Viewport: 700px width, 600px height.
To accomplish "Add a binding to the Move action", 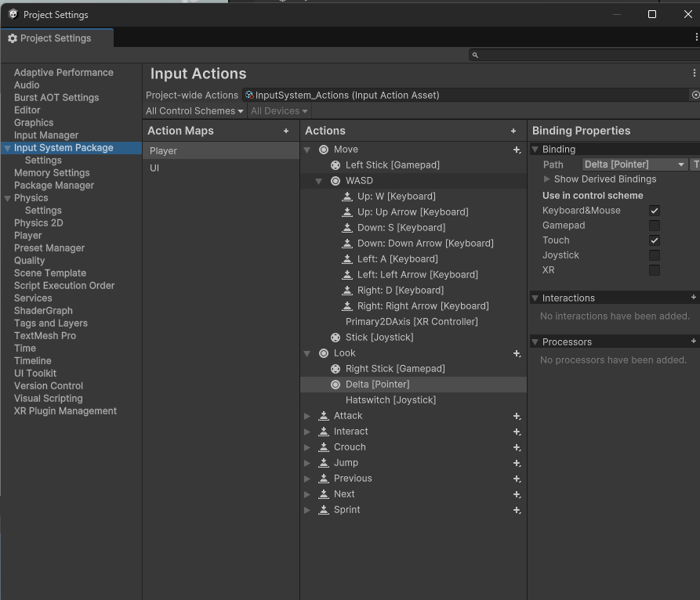I will pos(517,150).
